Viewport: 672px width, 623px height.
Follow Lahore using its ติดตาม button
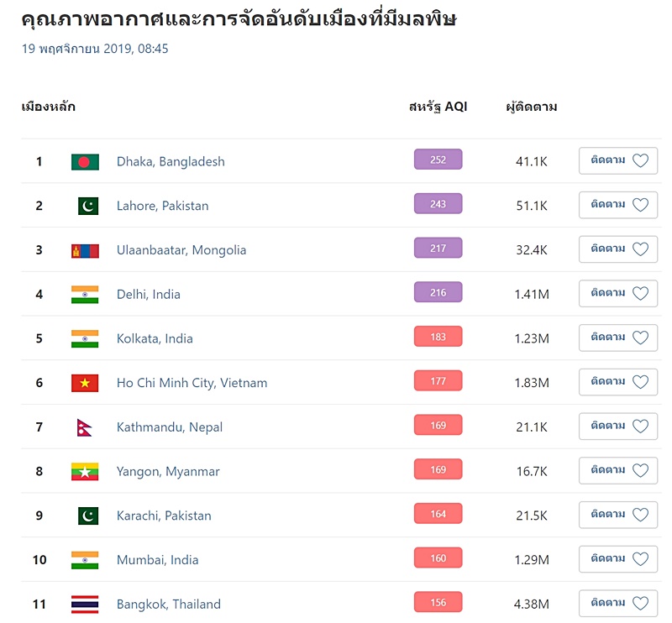coord(618,205)
